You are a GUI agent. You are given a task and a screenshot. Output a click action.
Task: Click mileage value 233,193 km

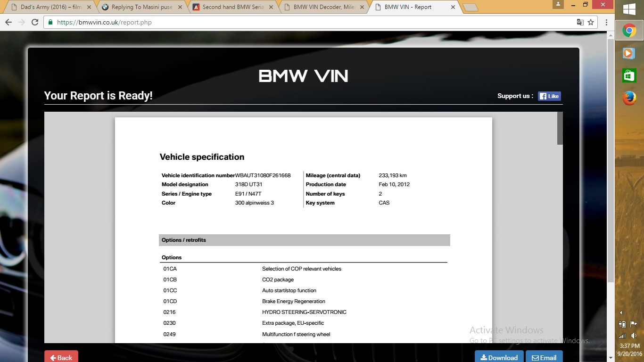click(393, 175)
